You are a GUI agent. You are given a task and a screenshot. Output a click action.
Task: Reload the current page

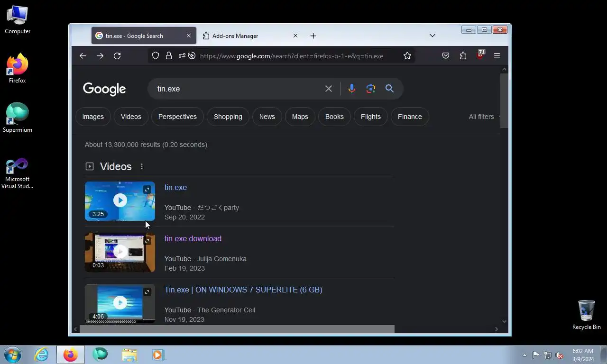coord(117,56)
